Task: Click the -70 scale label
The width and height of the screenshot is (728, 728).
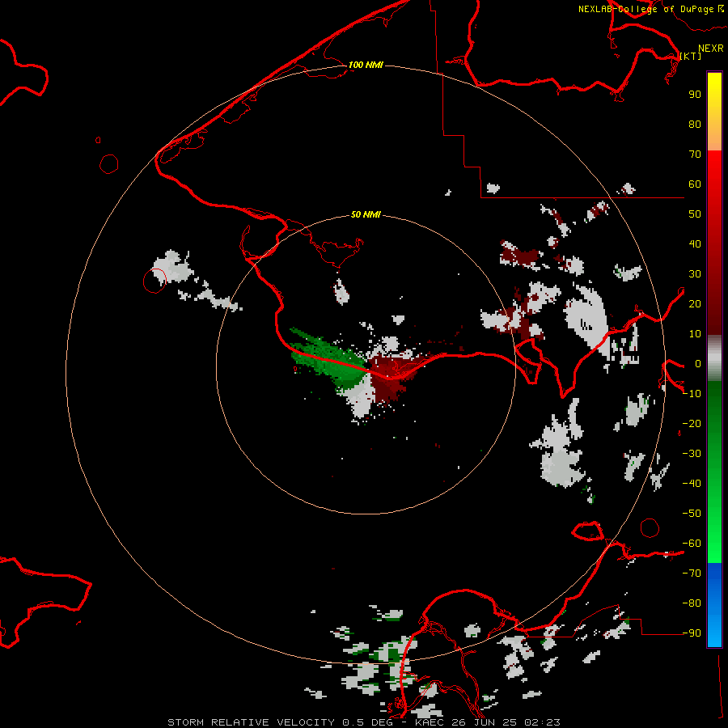Action: [692, 574]
